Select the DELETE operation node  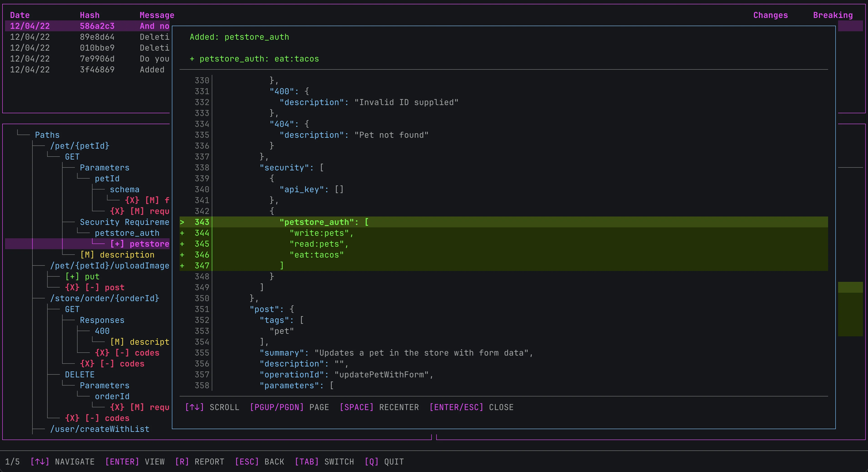coord(80,375)
